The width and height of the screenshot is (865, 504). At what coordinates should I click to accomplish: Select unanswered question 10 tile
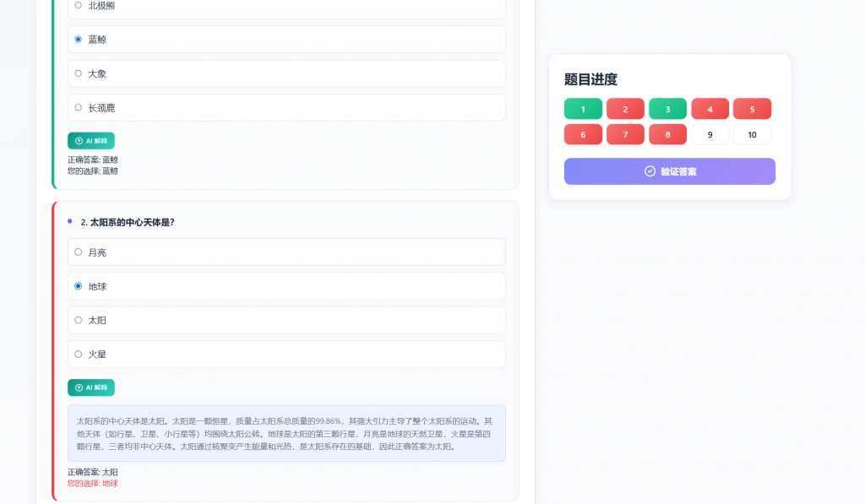point(753,134)
